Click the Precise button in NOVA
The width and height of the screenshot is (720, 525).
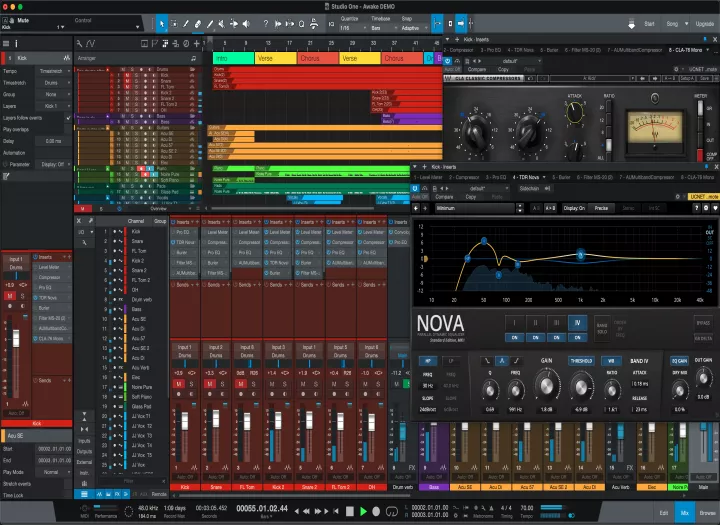tap(601, 208)
